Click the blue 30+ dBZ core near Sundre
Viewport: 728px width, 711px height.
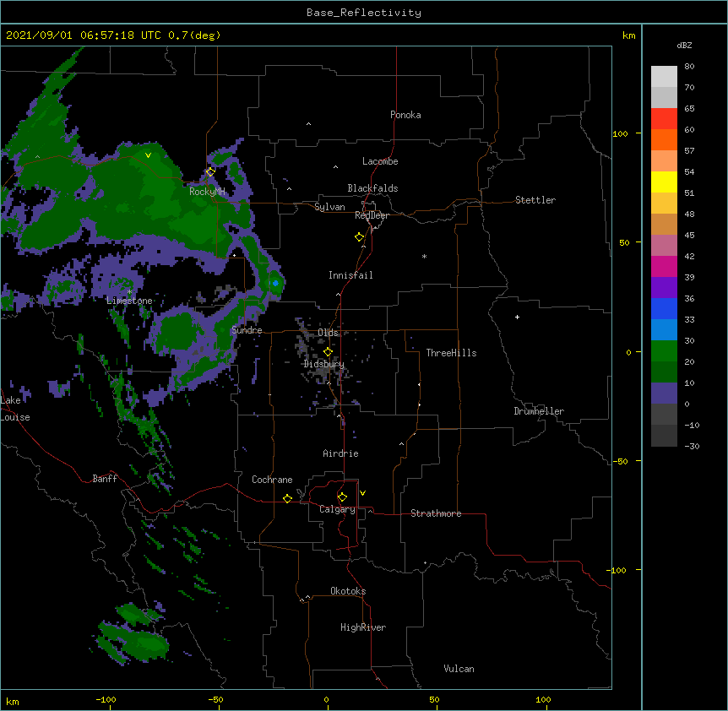275,283
